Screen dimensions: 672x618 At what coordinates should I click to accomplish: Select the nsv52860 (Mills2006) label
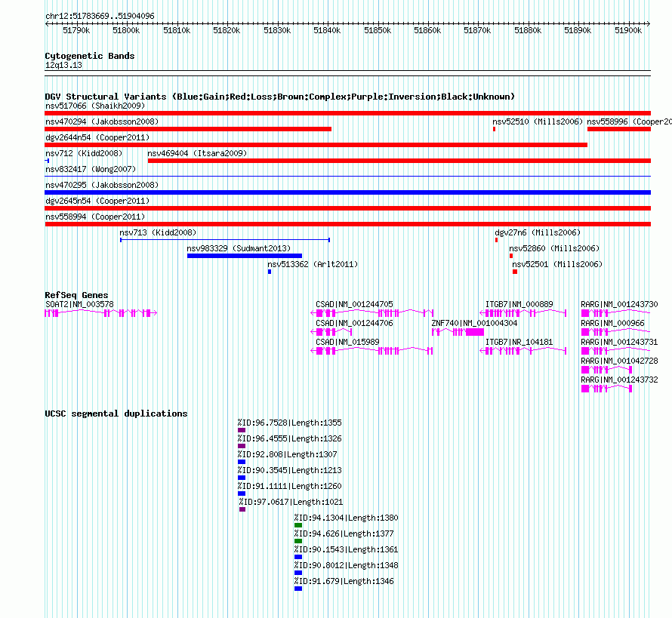pyautogui.click(x=554, y=248)
